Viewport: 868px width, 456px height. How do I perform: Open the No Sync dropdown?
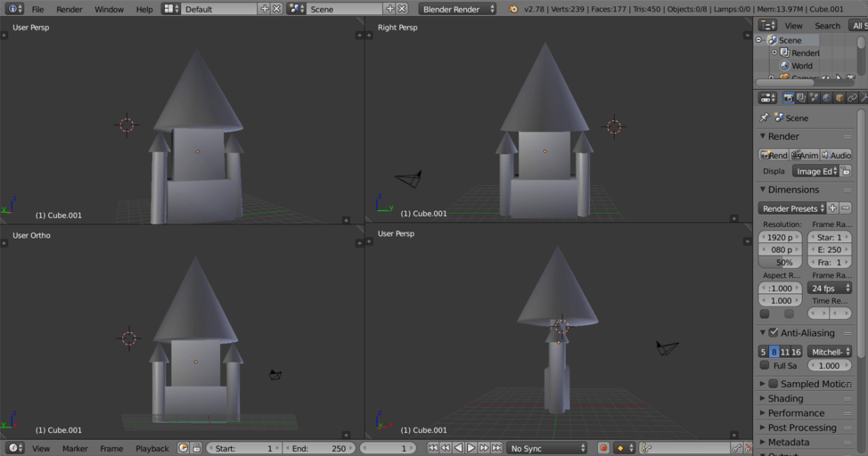(547, 448)
